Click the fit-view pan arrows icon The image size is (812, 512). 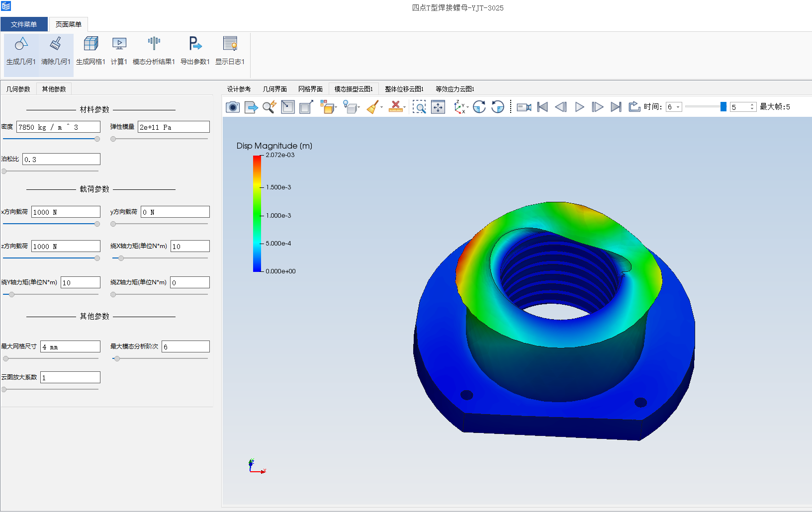pos(438,107)
